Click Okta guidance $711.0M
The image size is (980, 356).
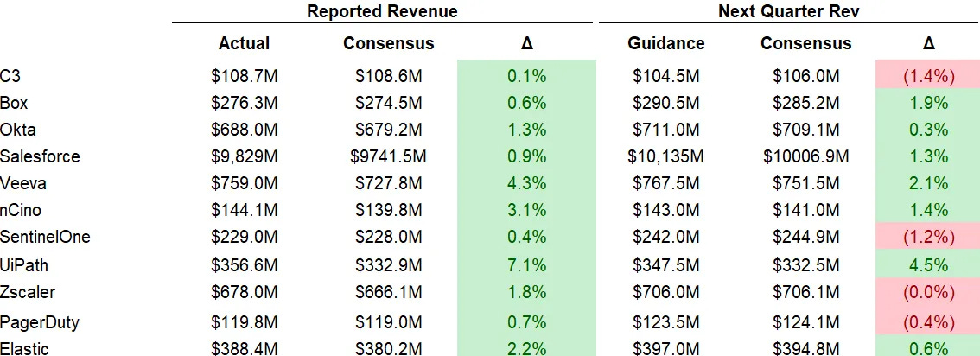[x=666, y=130]
